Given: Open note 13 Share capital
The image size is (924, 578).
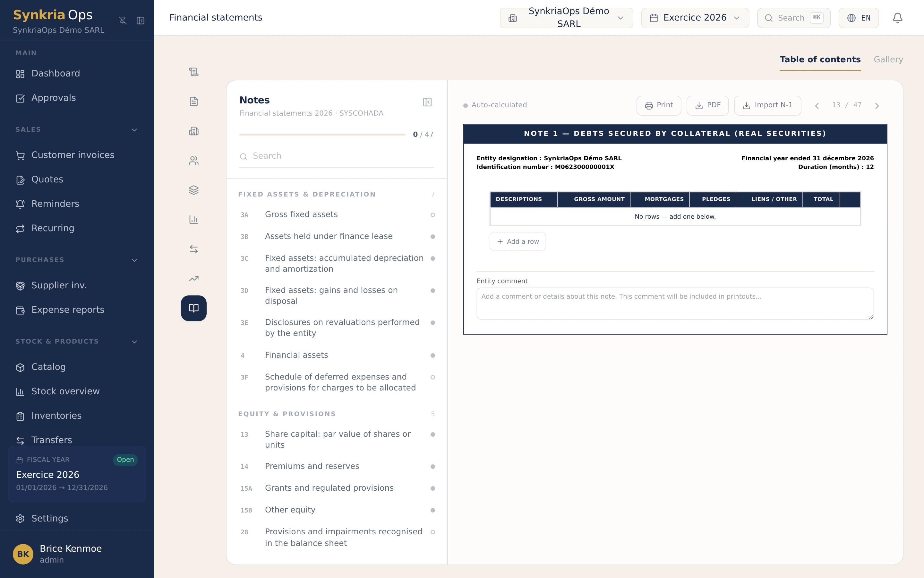Looking at the screenshot, I should tap(336, 439).
